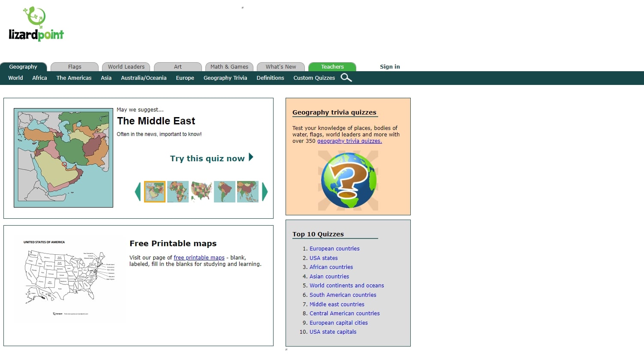Advance carousel with the right arrow

[265, 192]
